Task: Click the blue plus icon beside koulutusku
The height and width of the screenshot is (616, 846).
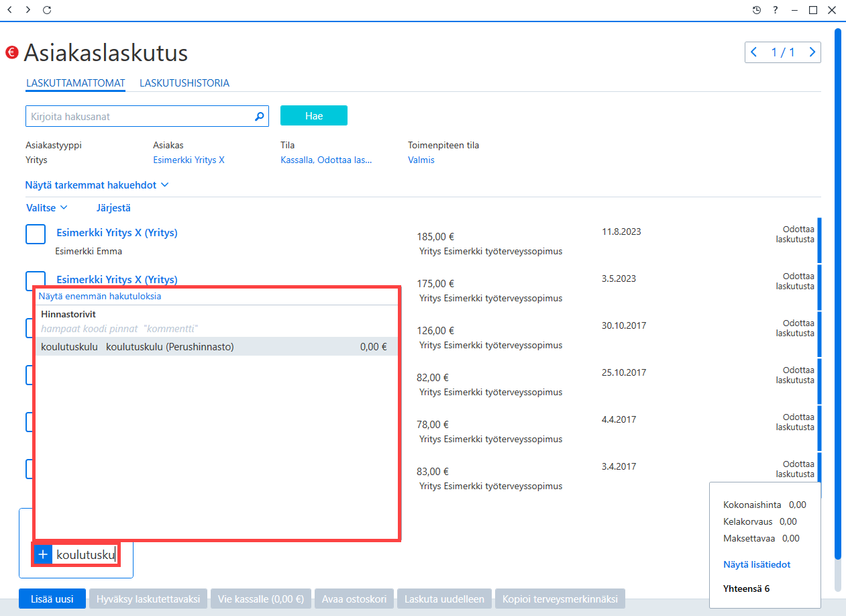Action: pos(43,555)
